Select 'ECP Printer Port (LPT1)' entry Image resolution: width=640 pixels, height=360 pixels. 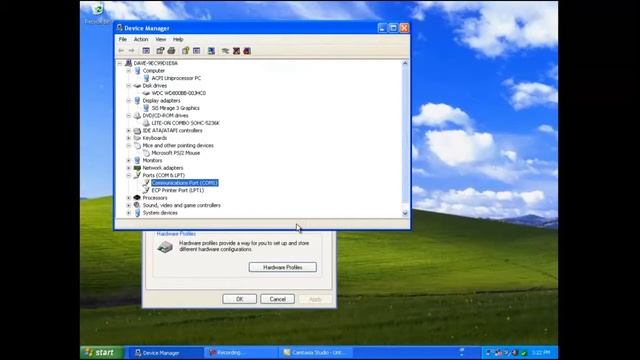[178, 190]
